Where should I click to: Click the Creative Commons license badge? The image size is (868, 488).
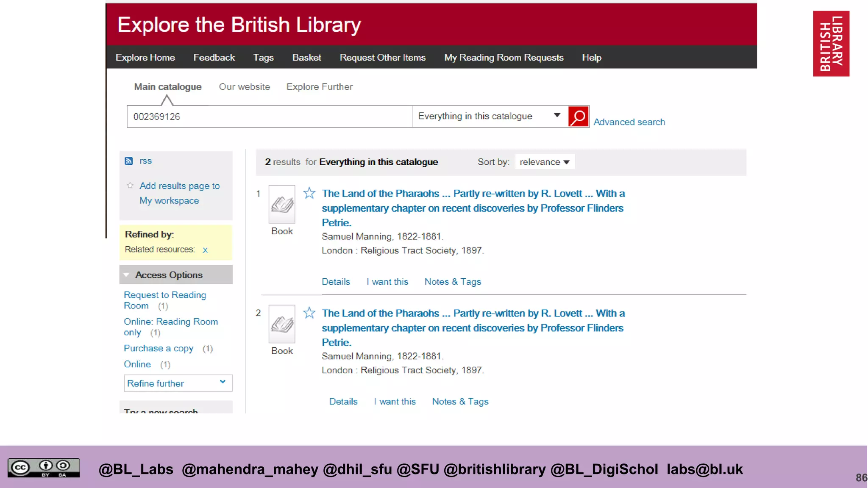click(44, 468)
